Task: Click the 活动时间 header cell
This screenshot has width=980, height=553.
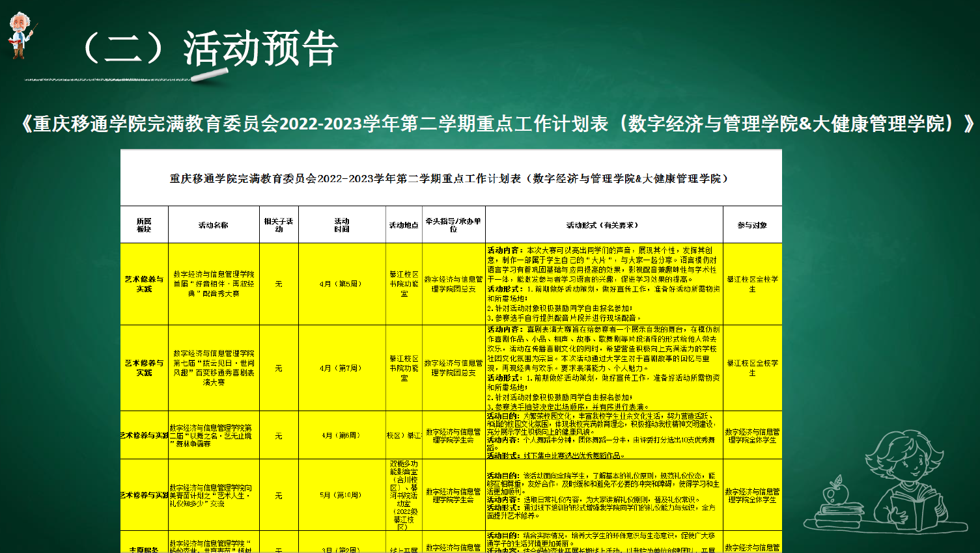Action: 342,225
